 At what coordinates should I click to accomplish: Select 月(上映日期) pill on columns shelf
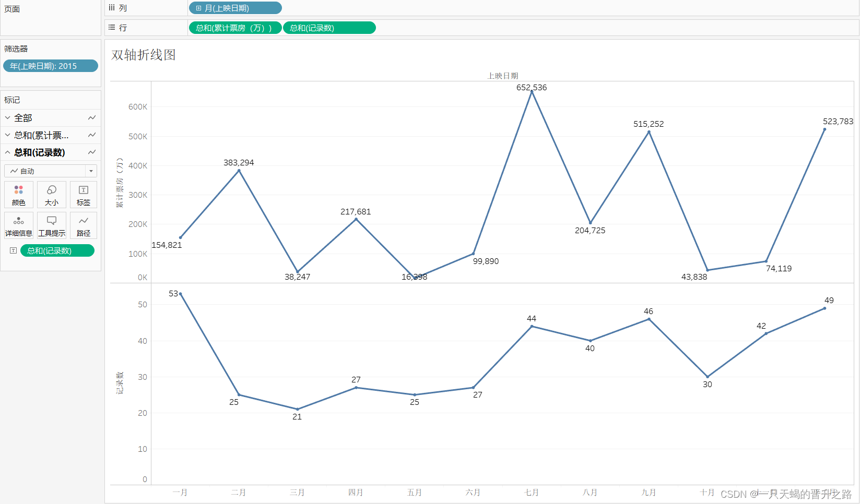coord(235,8)
